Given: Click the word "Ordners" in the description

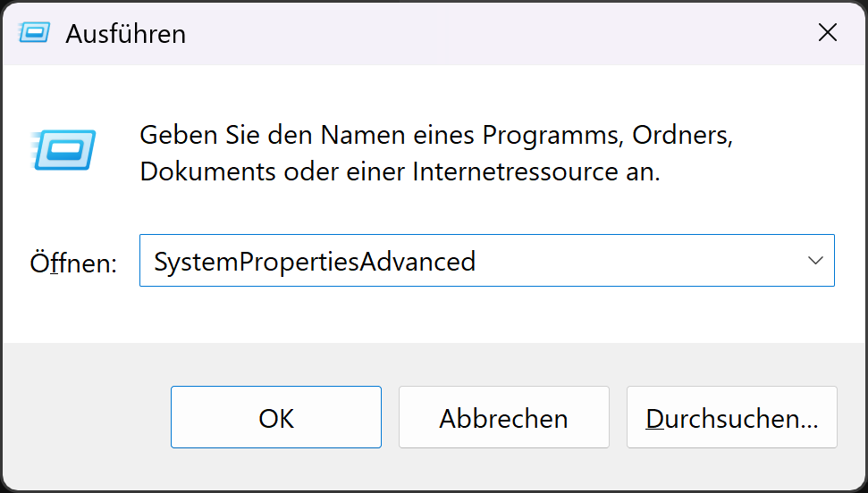Looking at the screenshot, I should pos(682,137).
